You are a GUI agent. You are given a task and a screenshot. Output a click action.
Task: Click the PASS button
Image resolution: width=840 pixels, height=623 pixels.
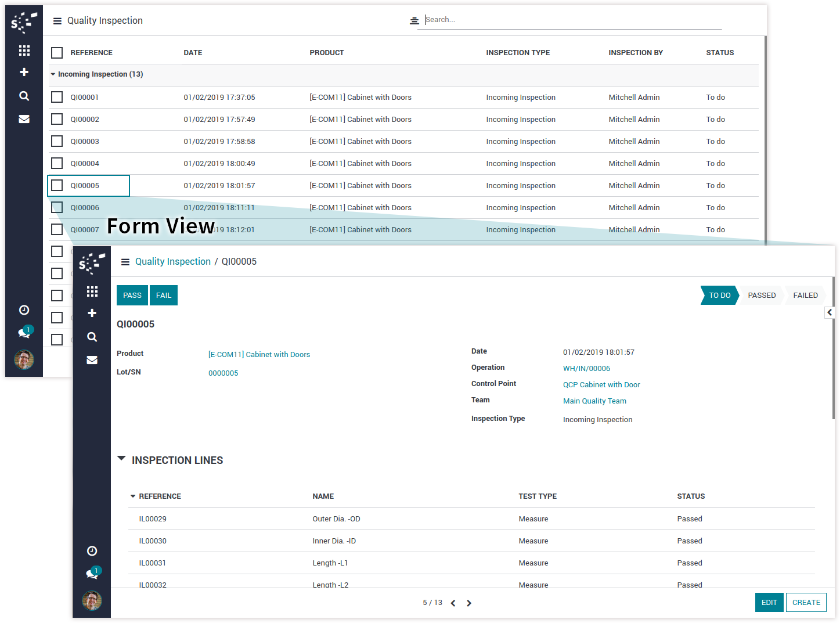(132, 296)
